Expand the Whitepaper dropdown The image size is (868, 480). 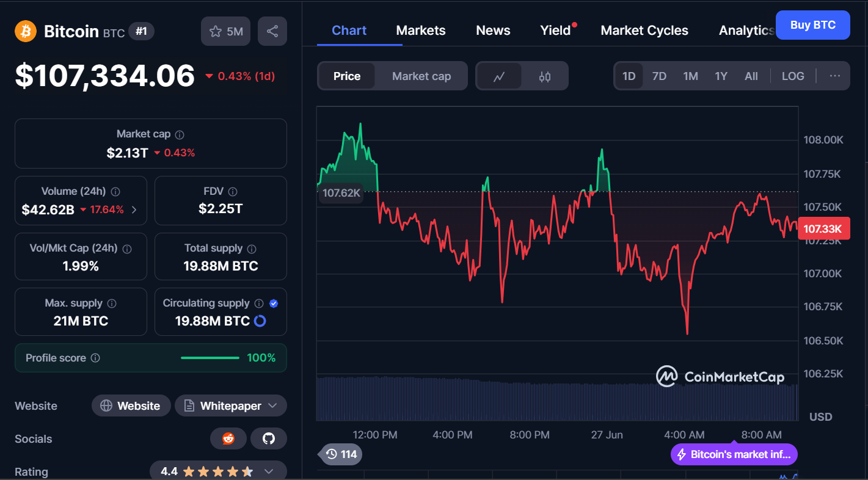click(272, 405)
